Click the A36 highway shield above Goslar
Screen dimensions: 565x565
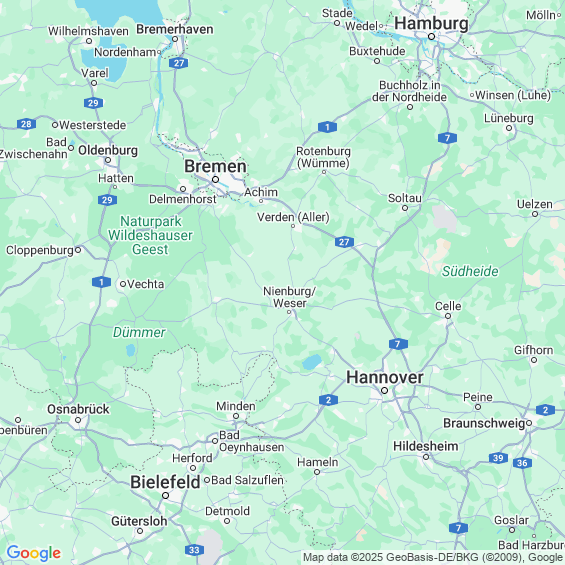point(522,463)
